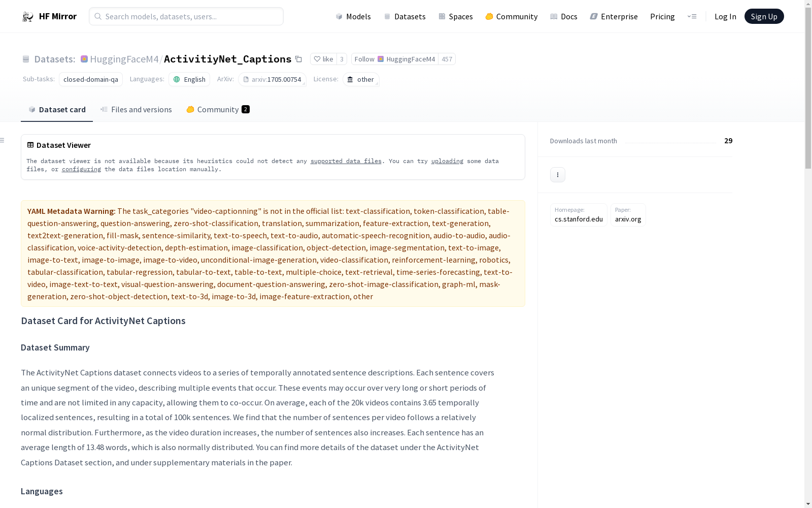Follow HuggingFaceM4

pos(395,59)
